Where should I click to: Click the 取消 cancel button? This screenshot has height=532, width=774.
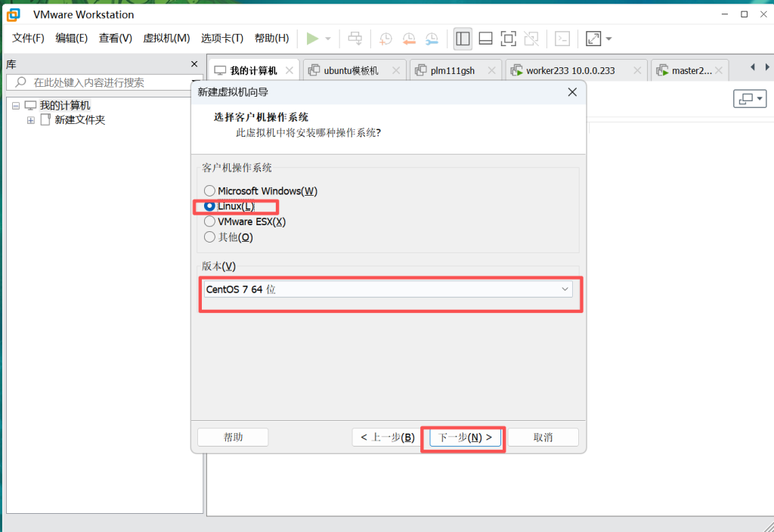click(543, 438)
